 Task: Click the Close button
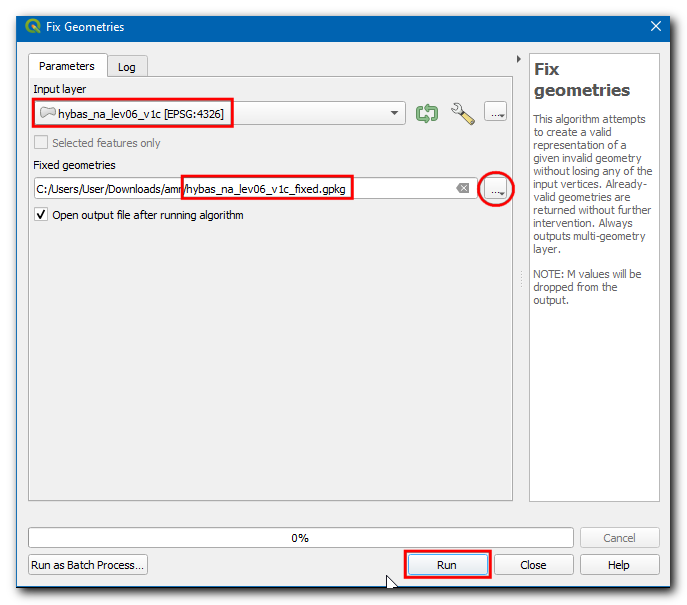click(533, 565)
